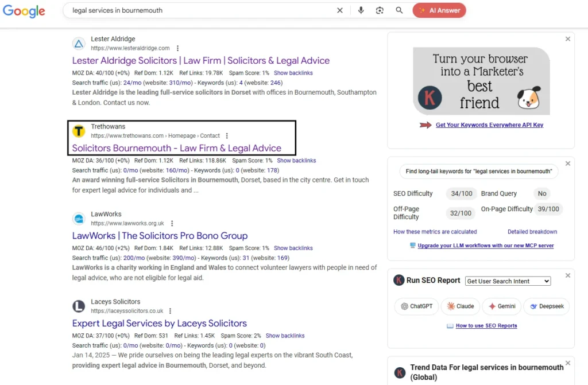Click the Google logo
The width and height of the screenshot is (588, 385).
click(24, 11)
